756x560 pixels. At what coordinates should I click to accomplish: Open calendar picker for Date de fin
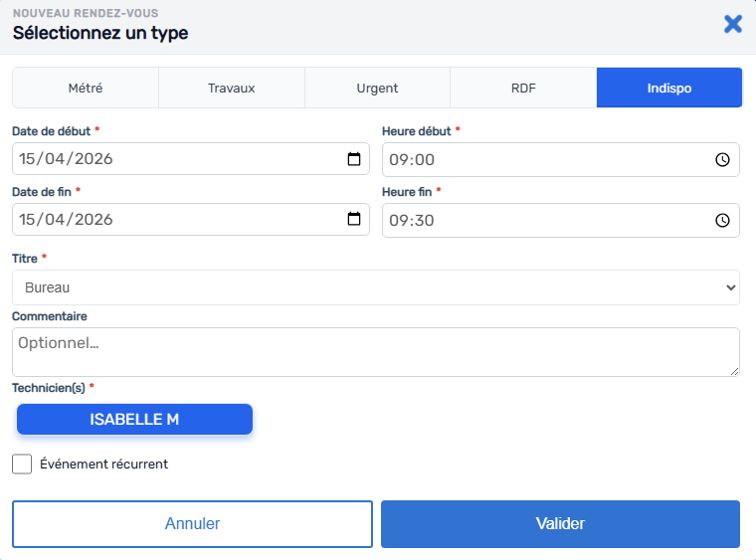click(x=354, y=219)
